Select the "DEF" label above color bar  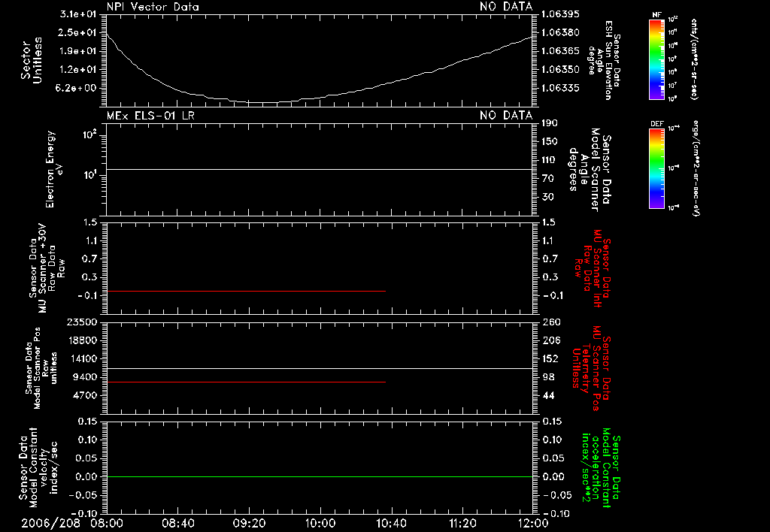pos(657,124)
